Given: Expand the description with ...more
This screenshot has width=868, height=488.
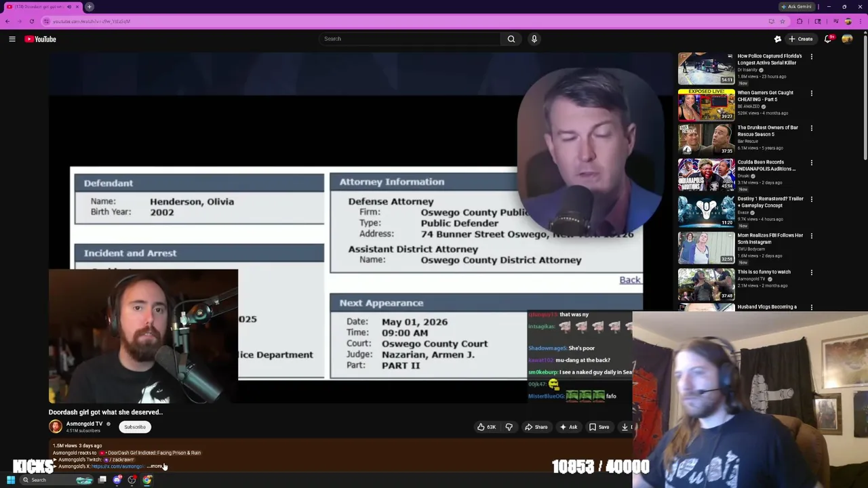Looking at the screenshot, I should pos(155,466).
